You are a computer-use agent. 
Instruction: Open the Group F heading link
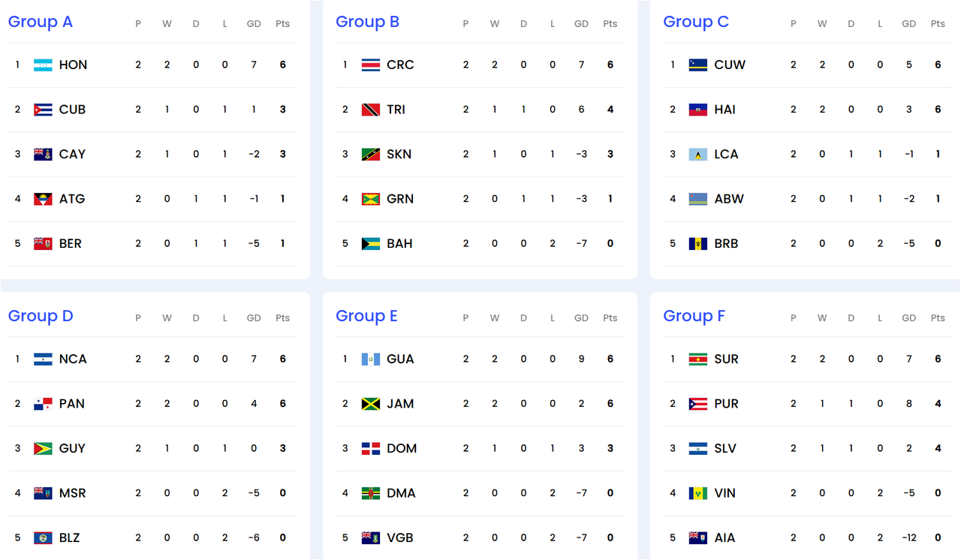pyautogui.click(x=694, y=316)
